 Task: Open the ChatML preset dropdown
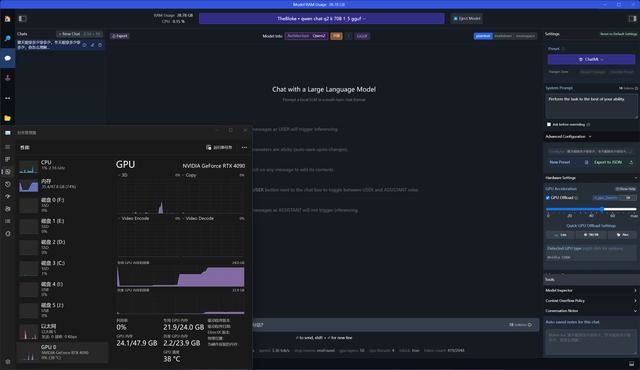point(591,60)
